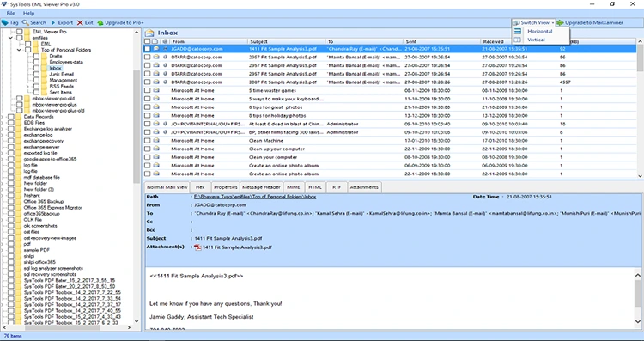The height and width of the screenshot is (341, 644).
Task: Sort emails by the From column
Action: (209, 41)
